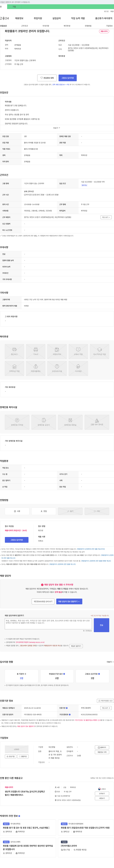Click 고용24 입사지원 button under 접수 마감일

pyautogui.click(x=17, y=540)
